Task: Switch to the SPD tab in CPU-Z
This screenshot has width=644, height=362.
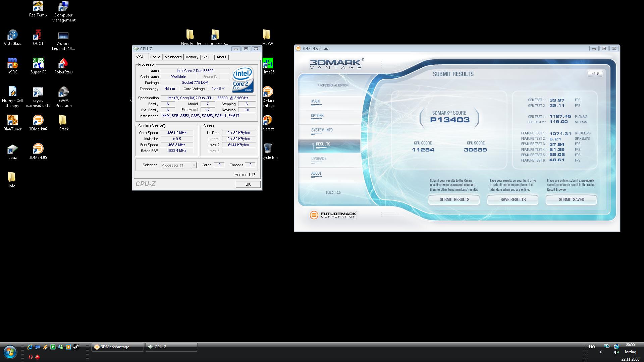Action: pos(206,57)
